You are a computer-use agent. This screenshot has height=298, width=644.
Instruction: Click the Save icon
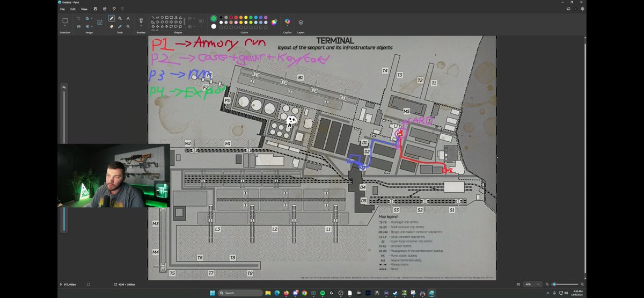pos(96,9)
